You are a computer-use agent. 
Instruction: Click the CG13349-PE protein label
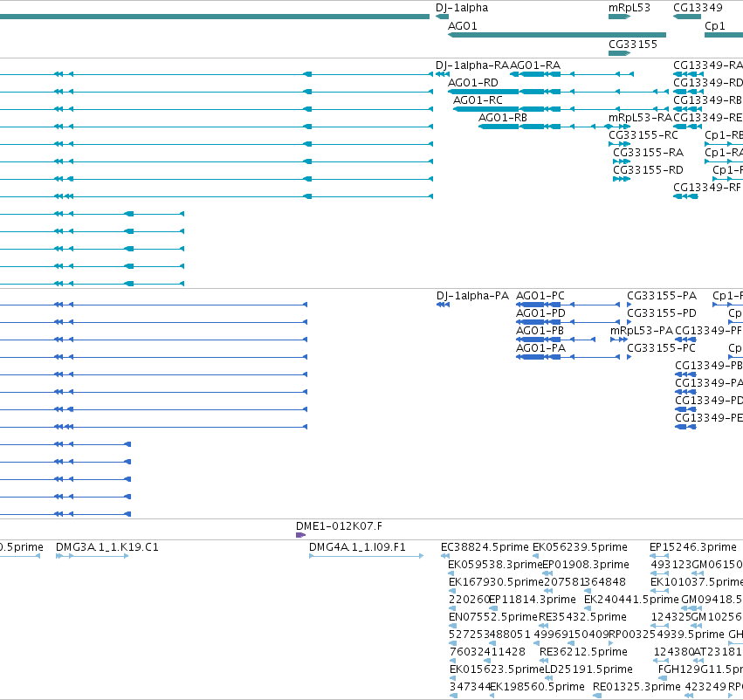(708, 418)
